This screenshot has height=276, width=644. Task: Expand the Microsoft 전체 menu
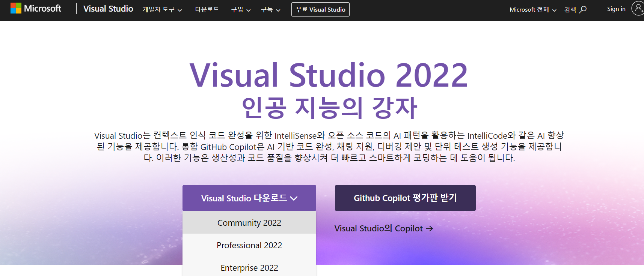click(x=533, y=9)
